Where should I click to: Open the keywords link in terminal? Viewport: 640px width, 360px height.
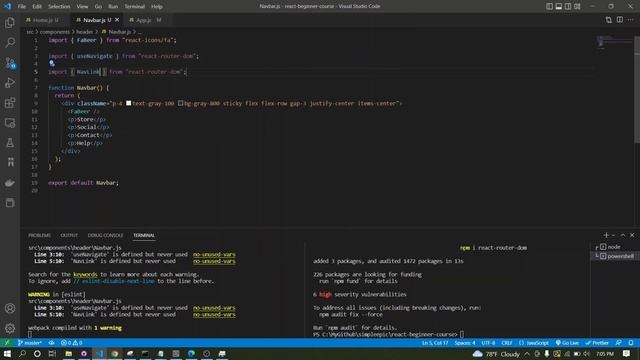coord(85,274)
